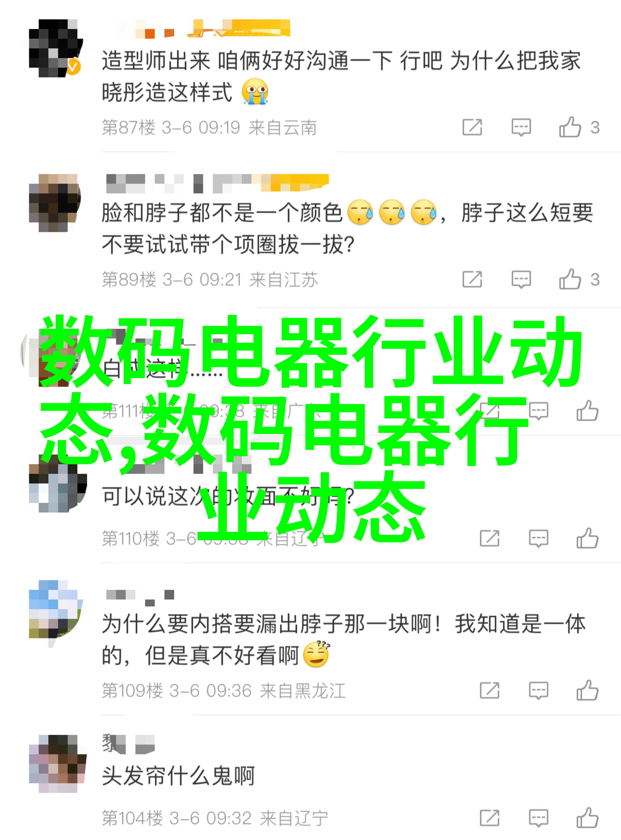The image size is (621, 840).
Task: Like the floor 110 comment
Action: click(587, 538)
